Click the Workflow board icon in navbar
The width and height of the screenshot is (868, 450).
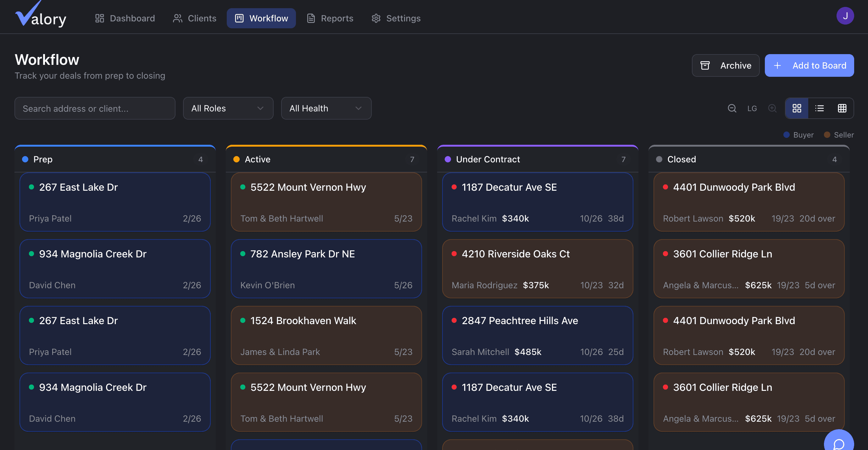click(x=239, y=18)
